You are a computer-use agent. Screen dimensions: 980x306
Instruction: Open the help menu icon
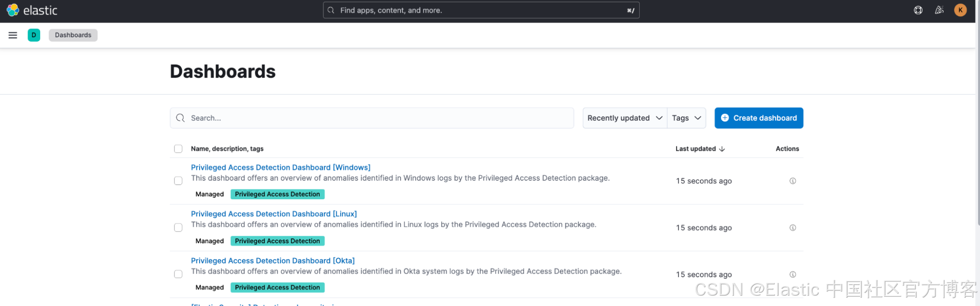coord(918,10)
